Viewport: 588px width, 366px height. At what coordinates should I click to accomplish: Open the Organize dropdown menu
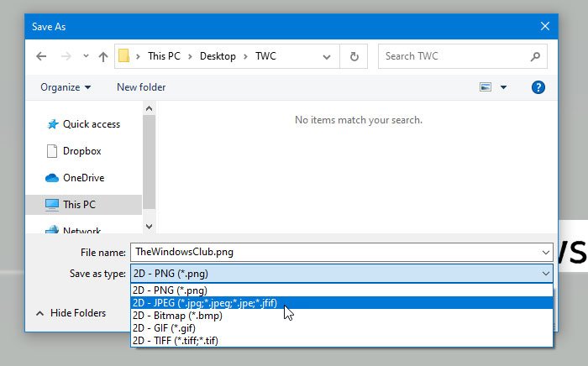[66, 87]
